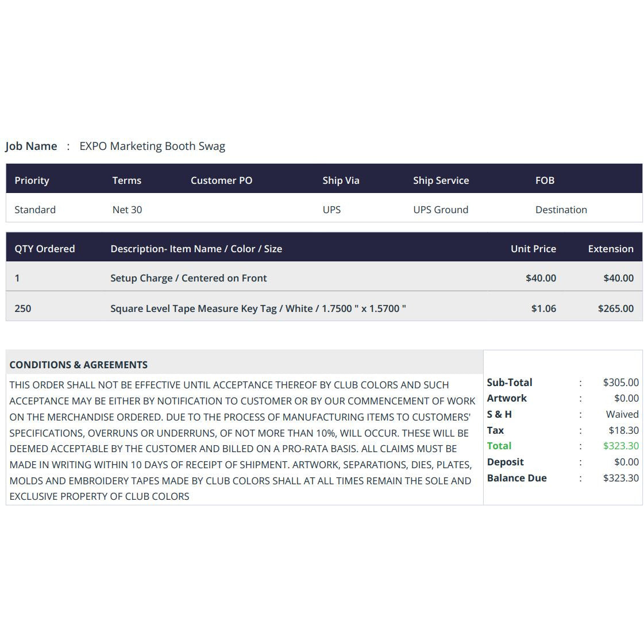The image size is (644, 644).
Task: Click the FOB column header
Action: [545, 180]
